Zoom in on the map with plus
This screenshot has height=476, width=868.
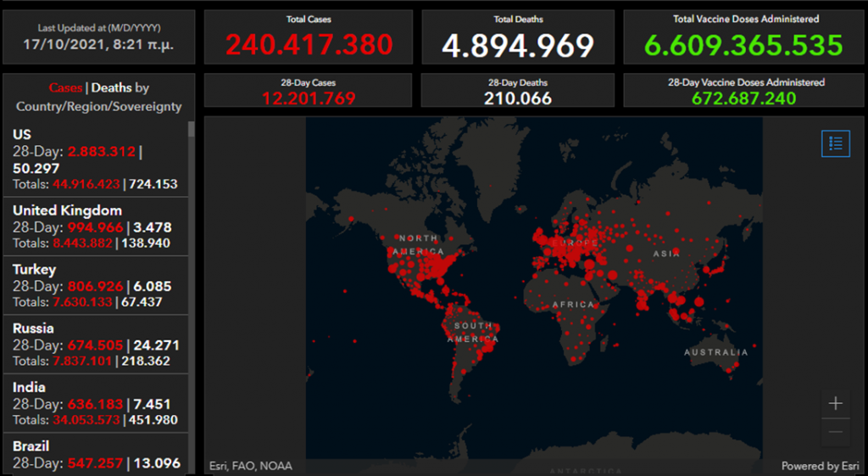coord(835,404)
